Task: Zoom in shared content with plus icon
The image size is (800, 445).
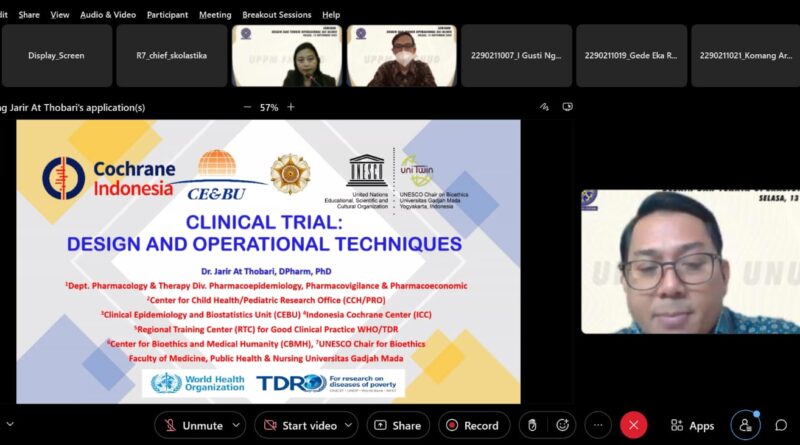Action: pyautogui.click(x=291, y=107)
